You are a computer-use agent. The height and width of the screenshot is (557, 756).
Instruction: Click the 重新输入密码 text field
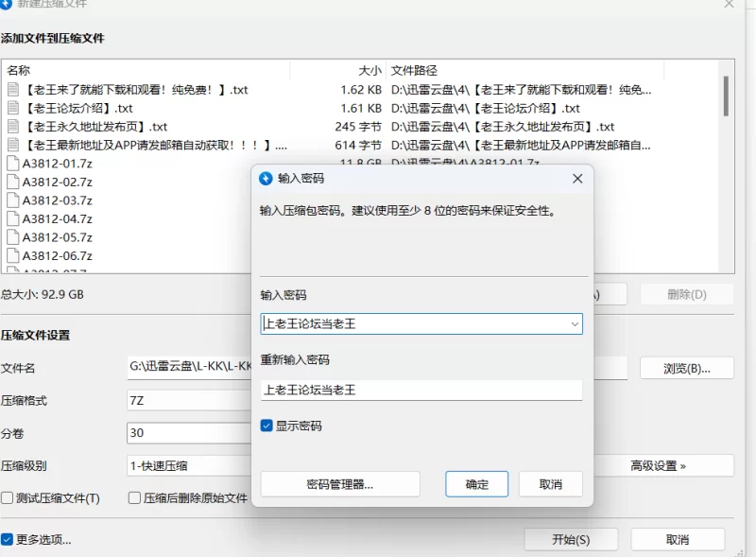pos(421,390)
